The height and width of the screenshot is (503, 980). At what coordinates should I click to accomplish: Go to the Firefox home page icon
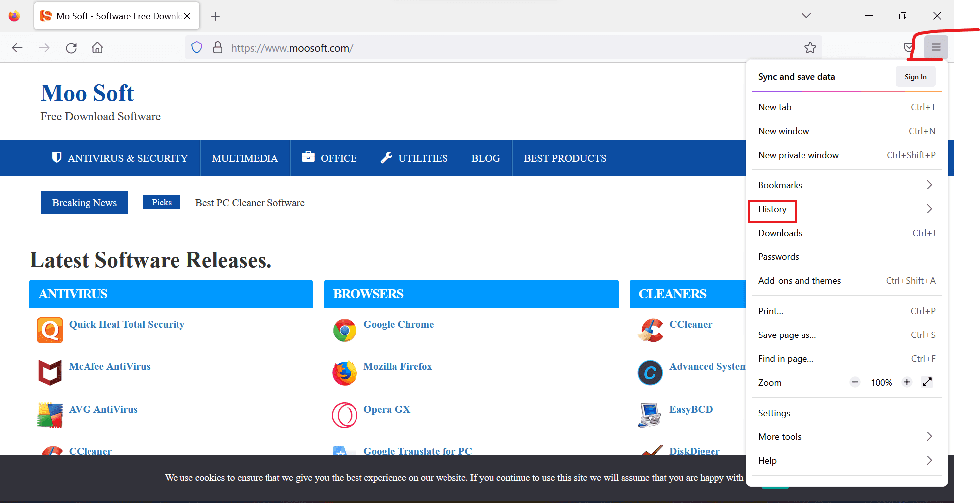(97, 48)
